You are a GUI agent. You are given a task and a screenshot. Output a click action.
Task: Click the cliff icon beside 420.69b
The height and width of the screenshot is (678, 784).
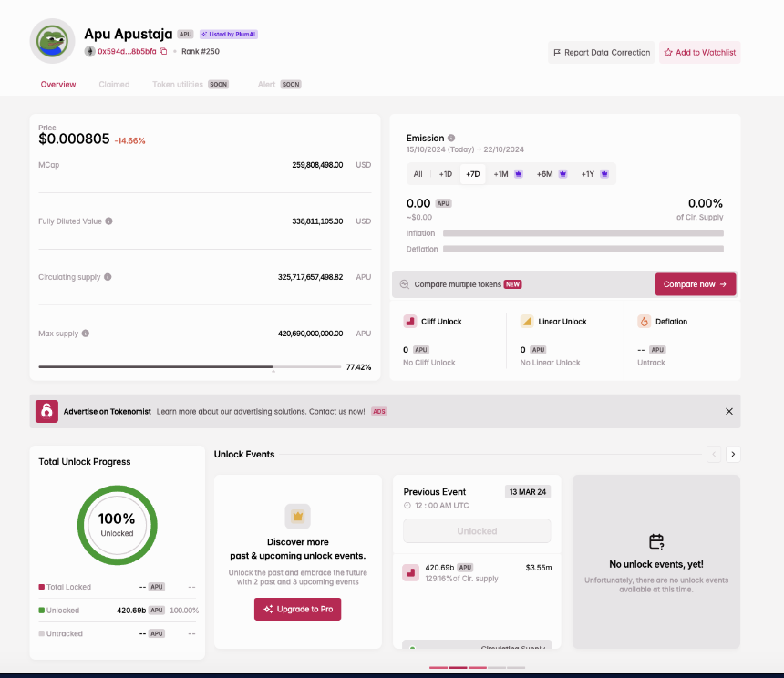coord(410,572)
